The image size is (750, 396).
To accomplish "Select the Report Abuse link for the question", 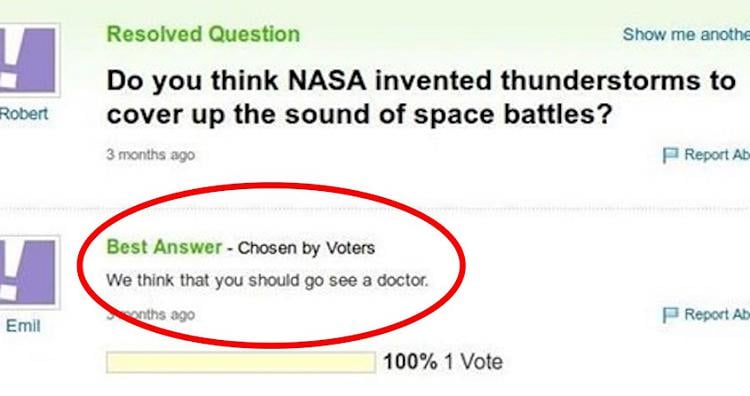I will pos(717,154).
